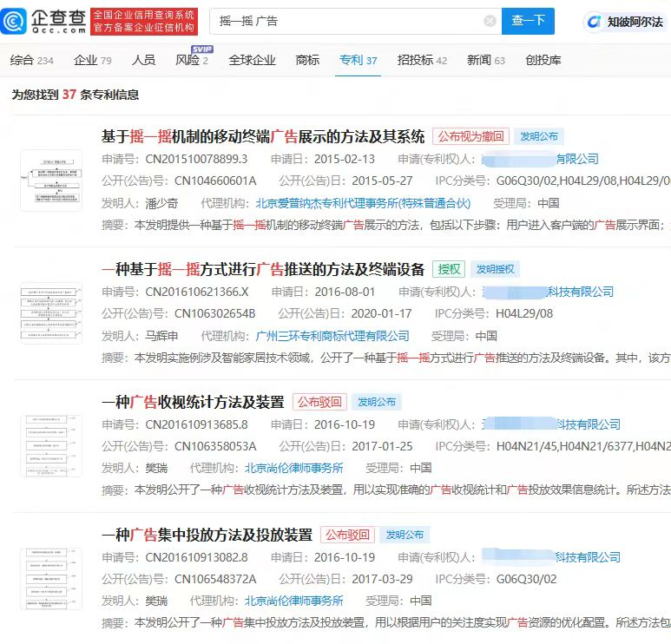The height and width of the screenshot is (644, 671).
Task: Switch to the 企业 79 tab
Action: (92, 61)
